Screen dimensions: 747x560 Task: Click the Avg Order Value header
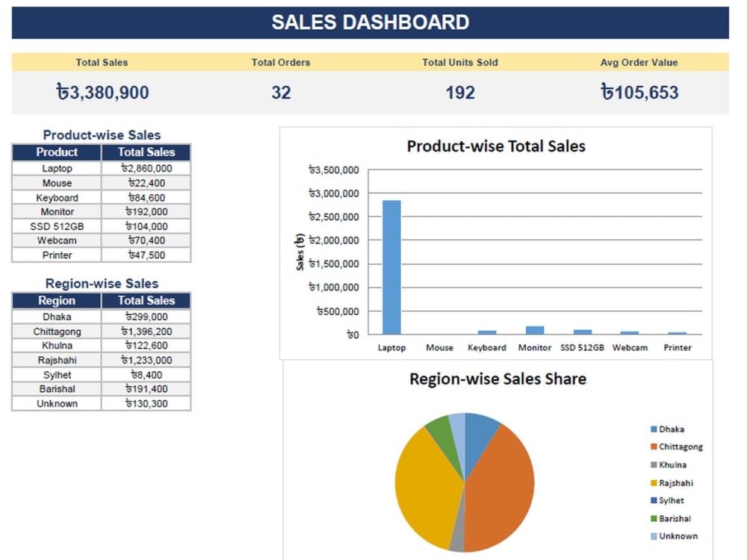coord(639,63)
